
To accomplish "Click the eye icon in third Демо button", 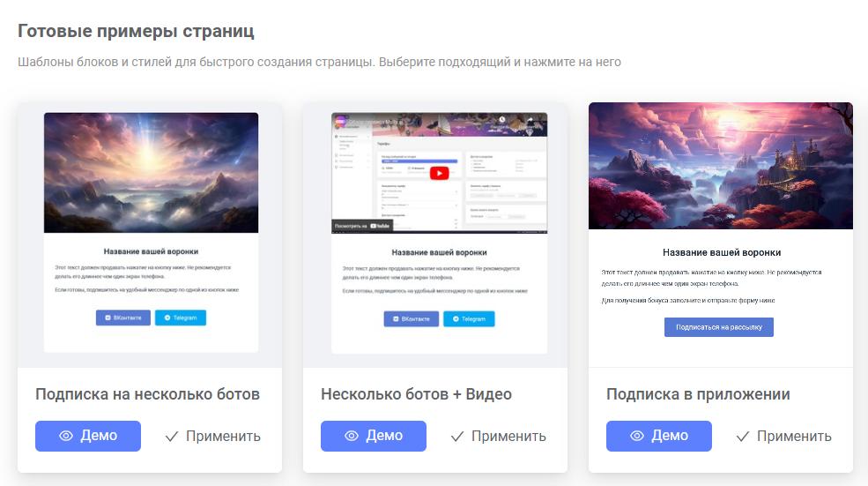I will [x=637, y=436].
